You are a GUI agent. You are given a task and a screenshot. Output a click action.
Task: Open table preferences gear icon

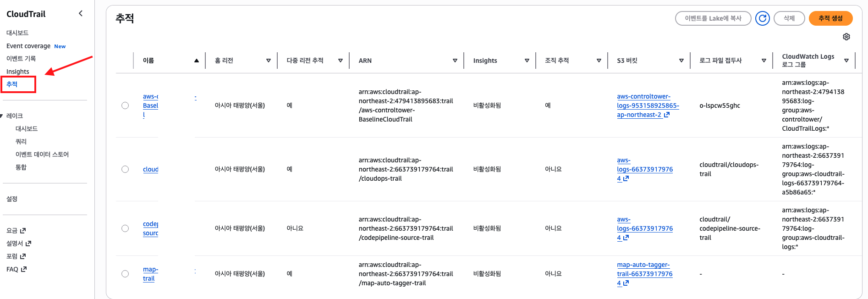click(846, 37)
